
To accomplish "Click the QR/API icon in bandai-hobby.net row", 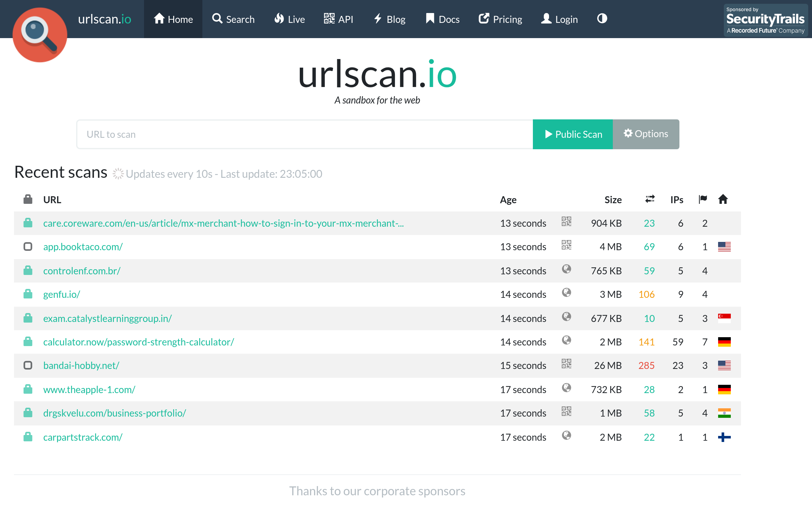I will 566,364.
